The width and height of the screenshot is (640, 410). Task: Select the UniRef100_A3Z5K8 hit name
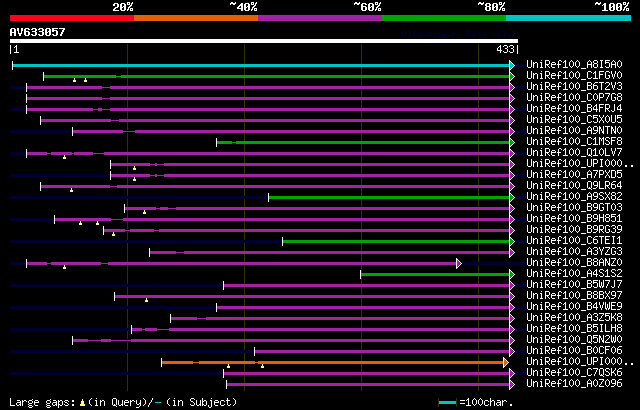(574, 318)
